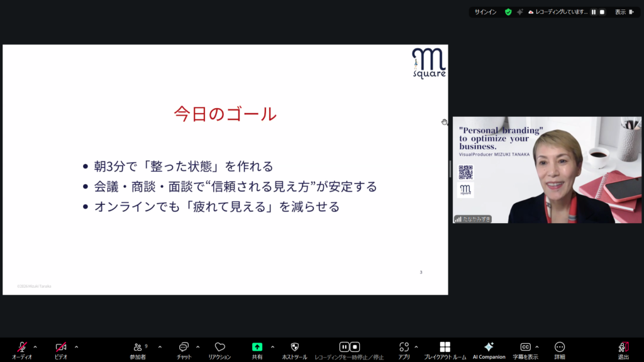Click the green 共有 share screen icon

257,347
